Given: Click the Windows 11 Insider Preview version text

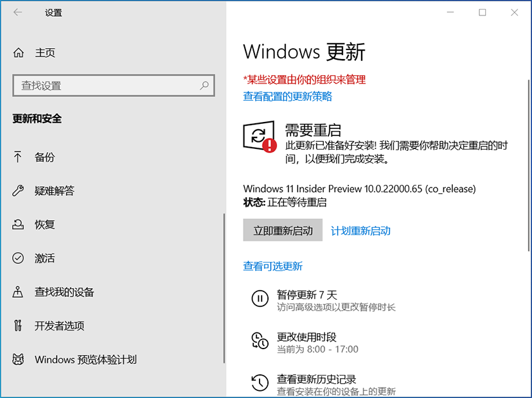Looking at the screenshot, I should (x=359, y=189).
